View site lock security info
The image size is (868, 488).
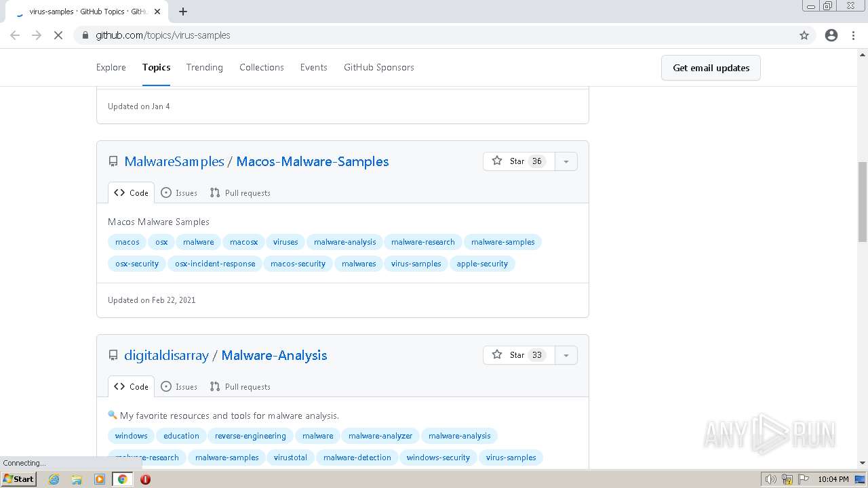pos(85,35)
